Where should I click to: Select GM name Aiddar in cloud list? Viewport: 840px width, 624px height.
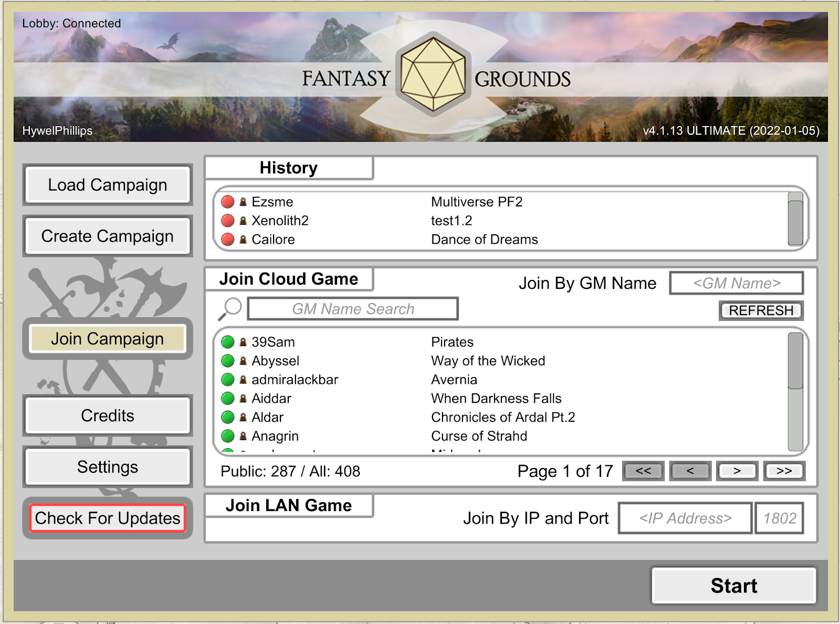coord(271,398)
